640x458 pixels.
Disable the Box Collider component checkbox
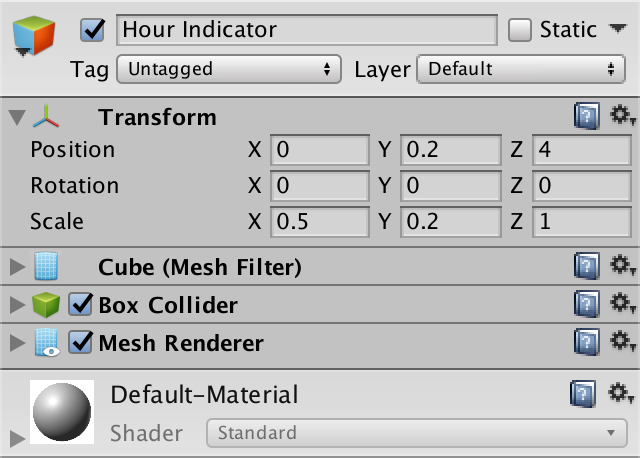click(80, 304)
